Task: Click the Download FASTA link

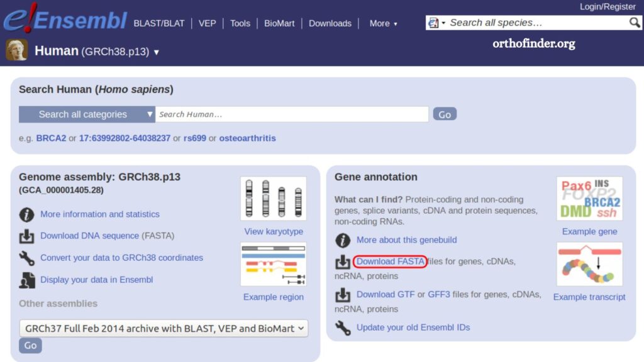Action: tap(390, 261)
